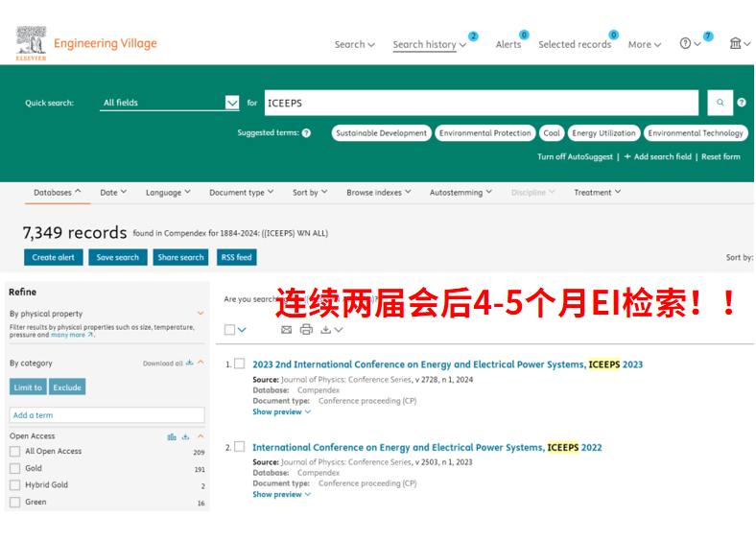
Task: Check the Gold open access checkbox
Action: [15, 468]
